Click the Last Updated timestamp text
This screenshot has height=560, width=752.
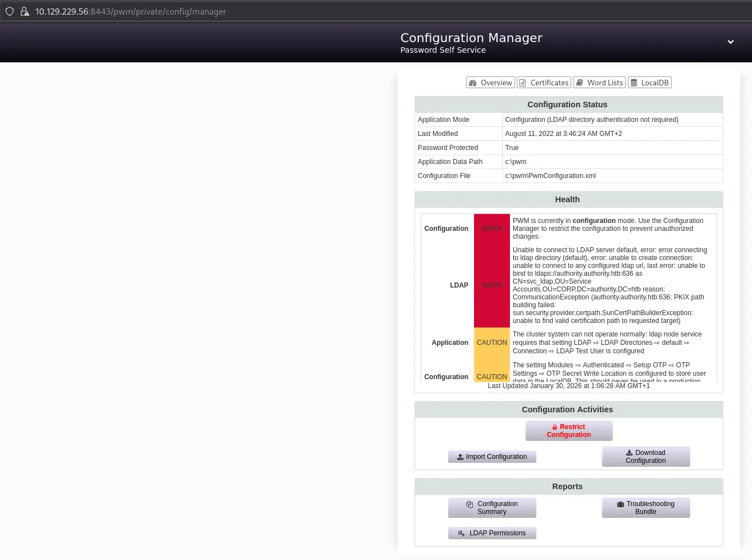pos(568,386)
